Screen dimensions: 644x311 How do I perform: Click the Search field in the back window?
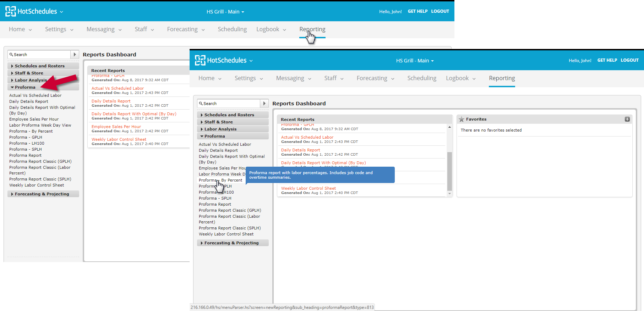tap(39, 54)
